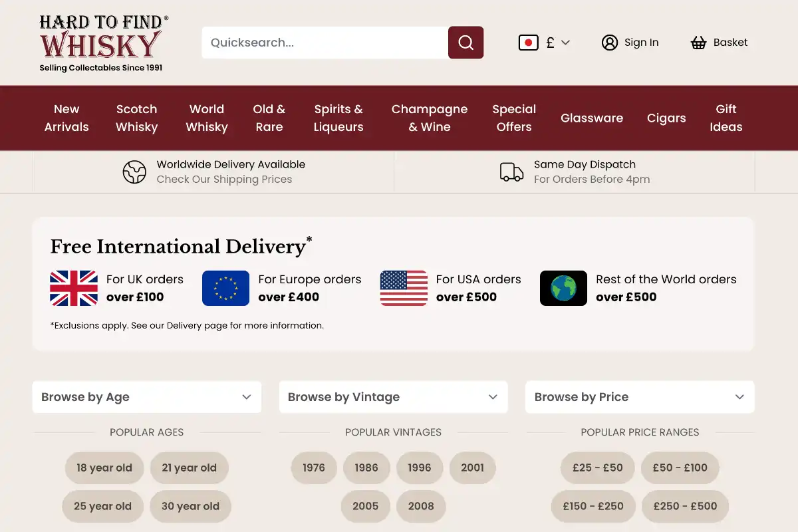Image resolution: width=798 pixels, height=532 pixels.
Task: Click the magnifying glass search button
Action: click(465, 43)
